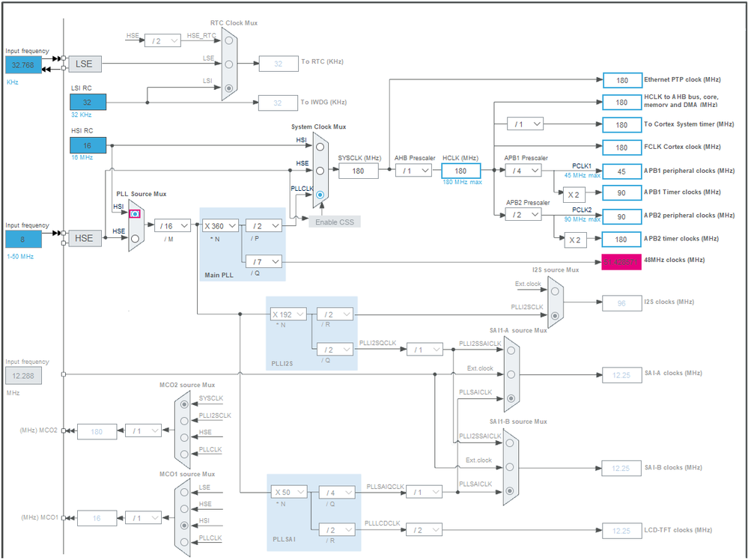
Task: Click APB1 Timer clocks 90 box
Action: pos(622,192)
